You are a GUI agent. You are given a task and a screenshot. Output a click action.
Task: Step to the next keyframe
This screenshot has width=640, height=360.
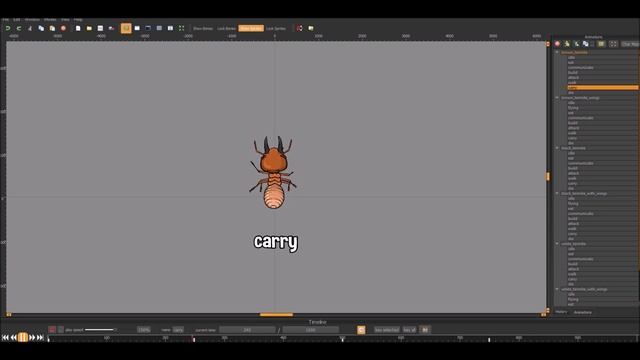(32, 338)
